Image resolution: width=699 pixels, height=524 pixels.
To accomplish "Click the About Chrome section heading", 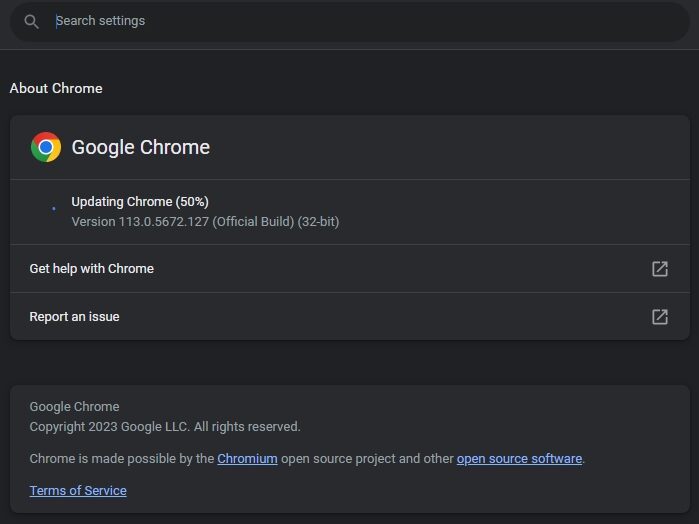I will (56, 88).
